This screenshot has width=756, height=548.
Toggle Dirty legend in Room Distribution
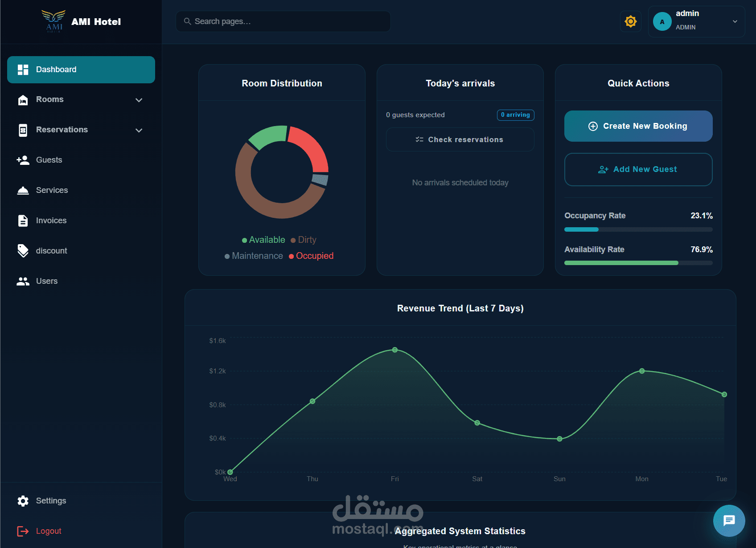point(303,240)
